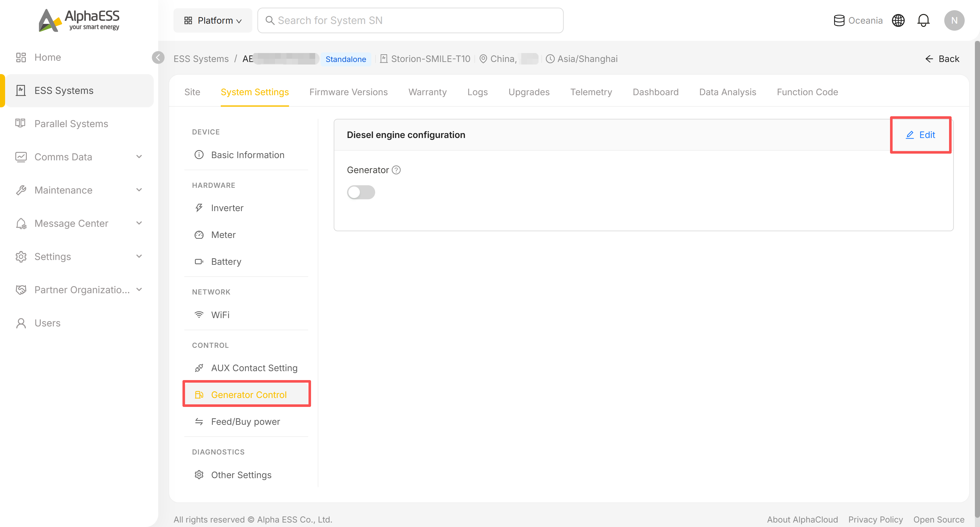Expand the Comms Data menu

[79, 157]
